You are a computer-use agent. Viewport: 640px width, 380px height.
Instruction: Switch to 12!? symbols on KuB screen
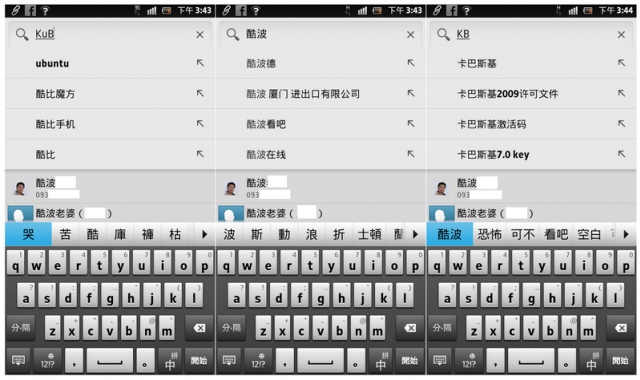point(48,360)
